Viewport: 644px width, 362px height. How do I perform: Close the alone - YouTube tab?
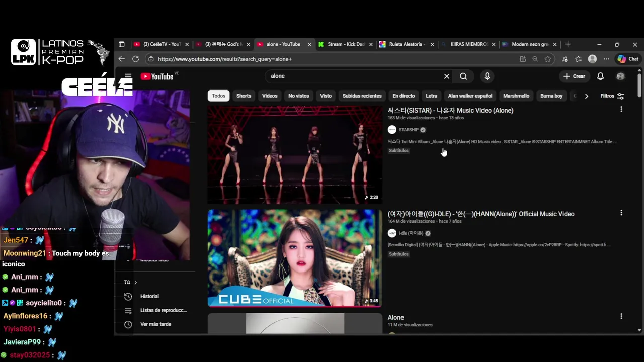[309, 44]
